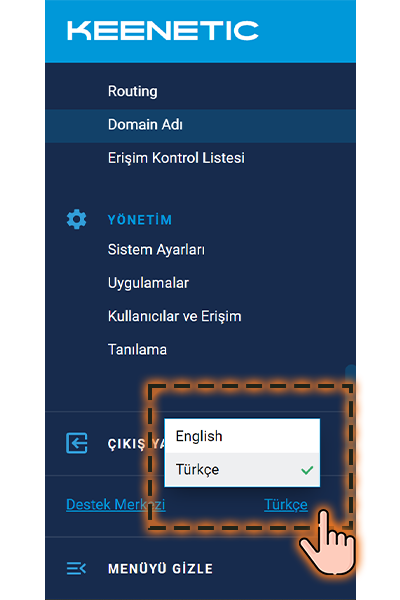The height and width of the screenshot is (600, 400).
Task: Open the Uygulamalar section
Action: [x=148, y=283]
